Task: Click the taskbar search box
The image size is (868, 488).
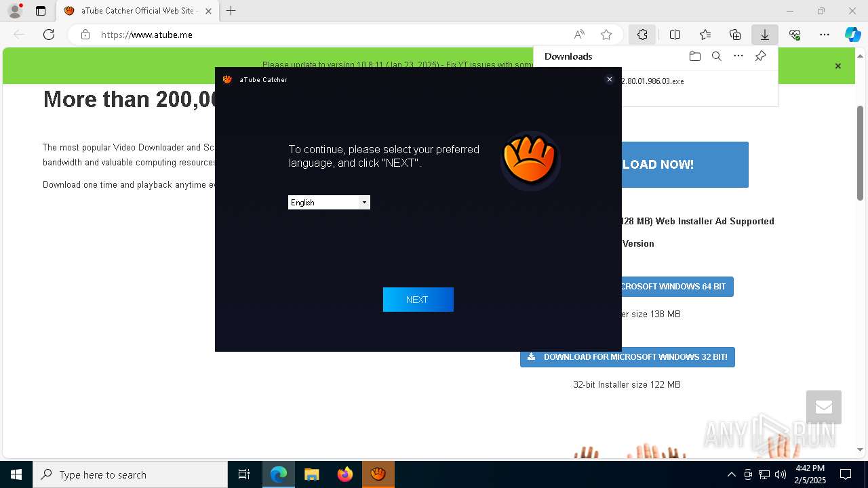Action: tap(130, 474)
